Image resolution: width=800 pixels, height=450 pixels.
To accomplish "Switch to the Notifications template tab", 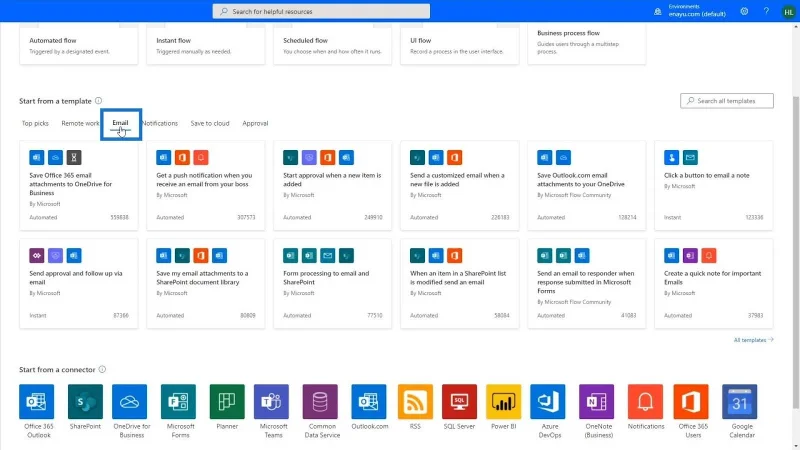I will coord(160,123).
